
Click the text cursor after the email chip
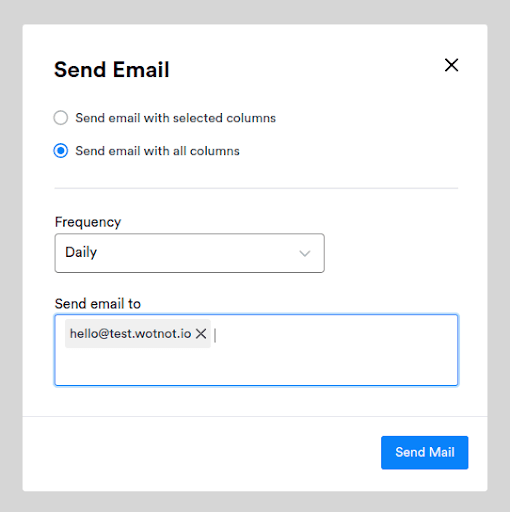click(x=215, y=335)
